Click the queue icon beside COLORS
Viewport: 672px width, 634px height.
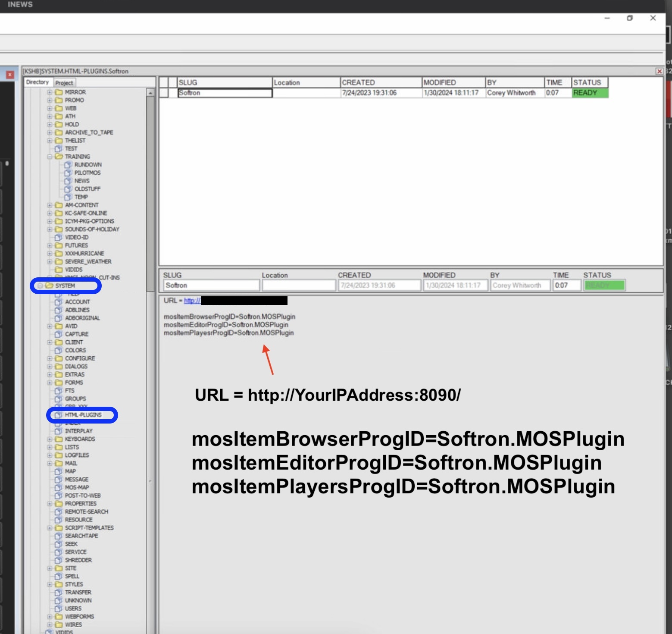(59, 350)
